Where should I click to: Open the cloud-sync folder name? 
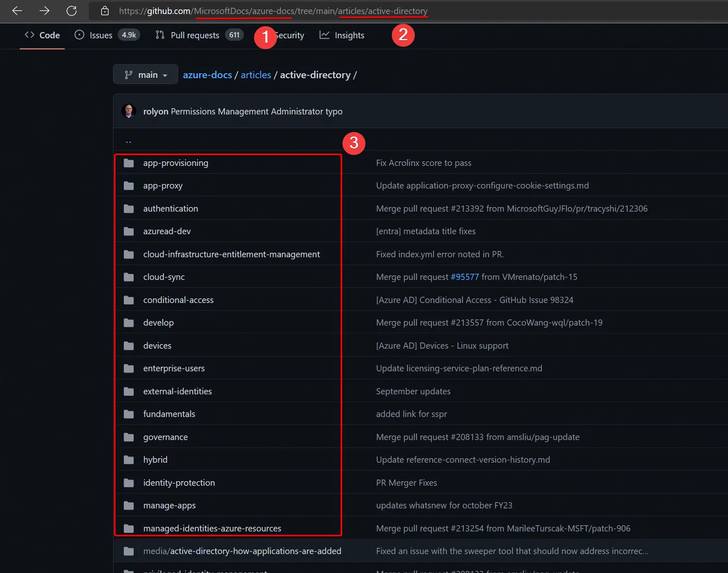pyautogui.click(x=164, y=277)
